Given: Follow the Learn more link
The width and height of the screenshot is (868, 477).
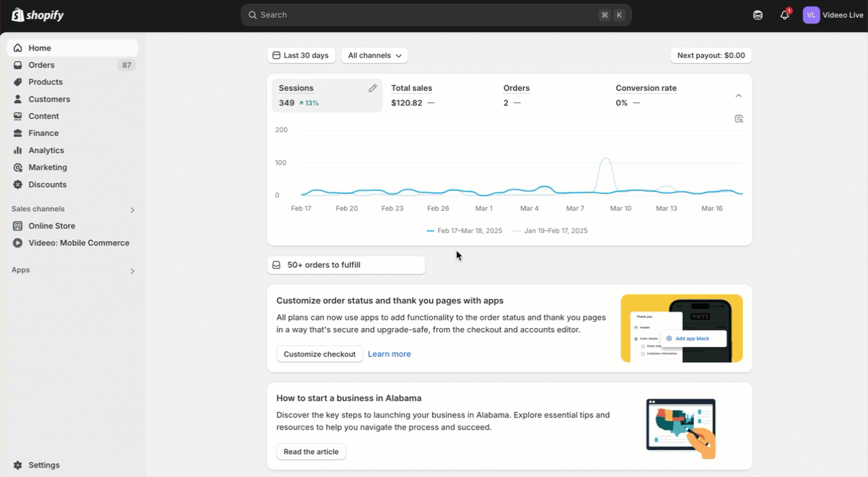Looking at the screenshot, I should pyautogui.click(x=389, y=354).
